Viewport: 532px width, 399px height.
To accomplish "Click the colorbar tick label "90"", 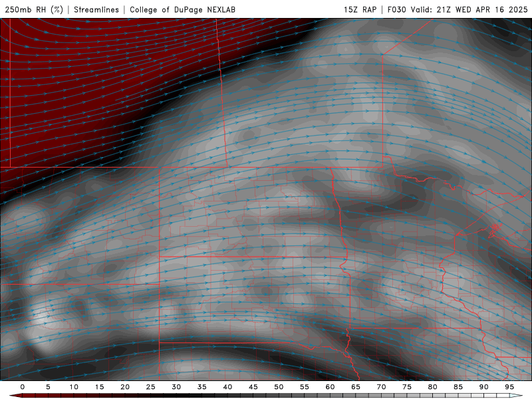I will tap(483, 387).
